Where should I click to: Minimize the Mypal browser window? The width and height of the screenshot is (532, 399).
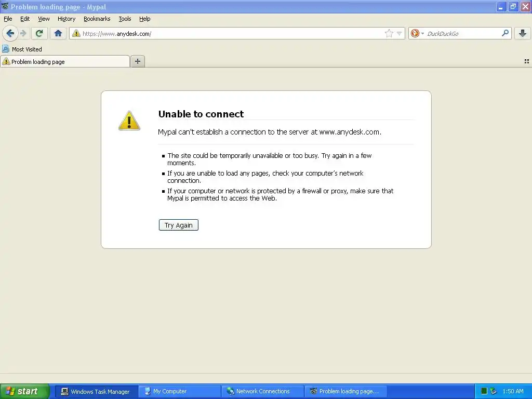click(501, 6)
